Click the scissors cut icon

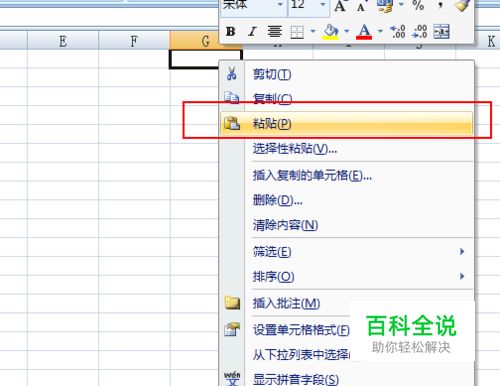tap(232, 73)
